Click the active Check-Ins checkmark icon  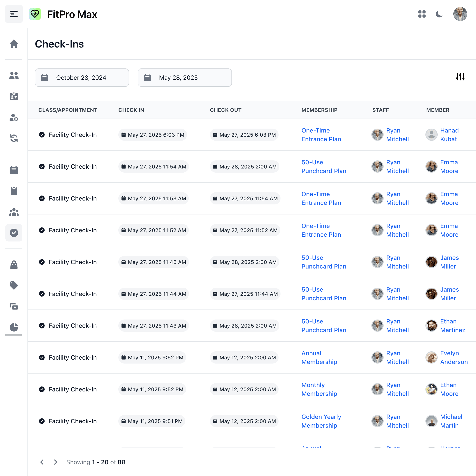pos(14,233)
